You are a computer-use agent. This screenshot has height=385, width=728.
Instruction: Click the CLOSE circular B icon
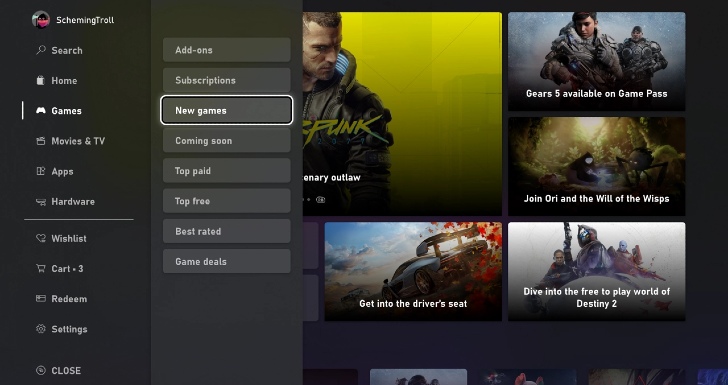coord(41,370)
